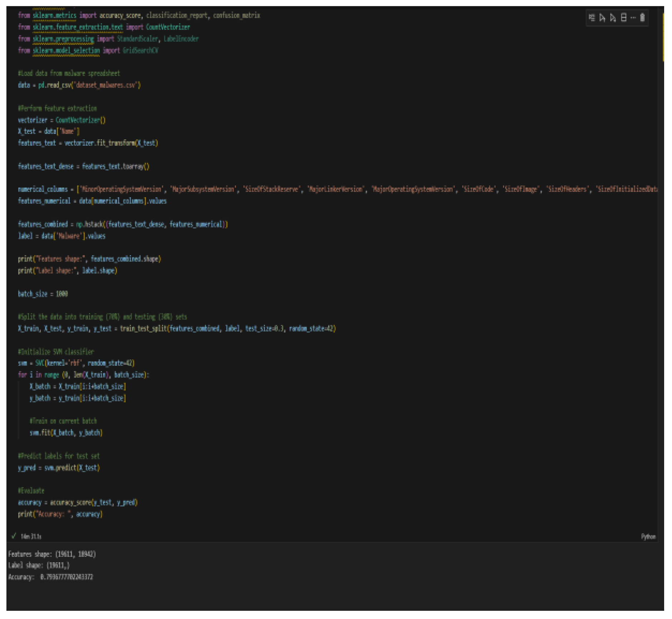Viewport: 672px width, 619px height.
Task: Place cursor on the batch_size = 1000 line
Action: (x=43, y=294)
